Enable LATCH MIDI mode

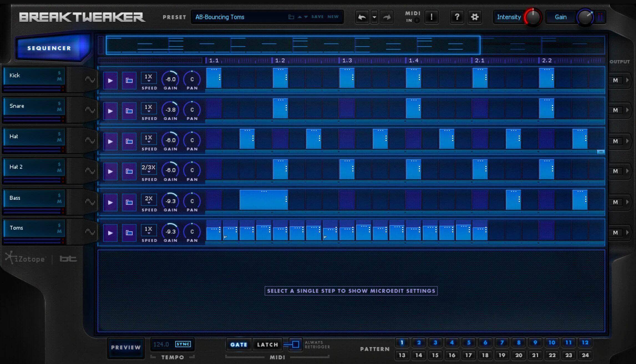coord(267,345)
